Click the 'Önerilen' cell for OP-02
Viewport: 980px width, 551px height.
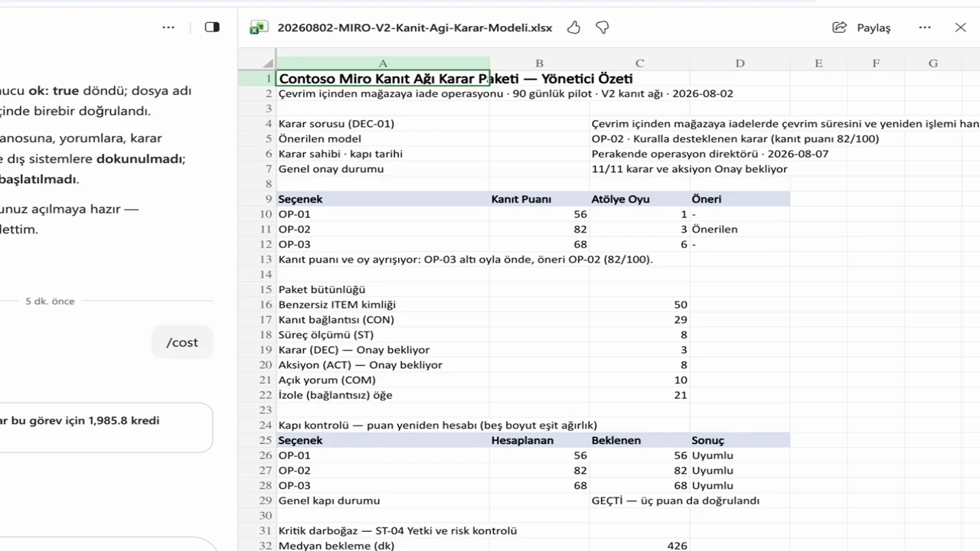click(740, 229)
